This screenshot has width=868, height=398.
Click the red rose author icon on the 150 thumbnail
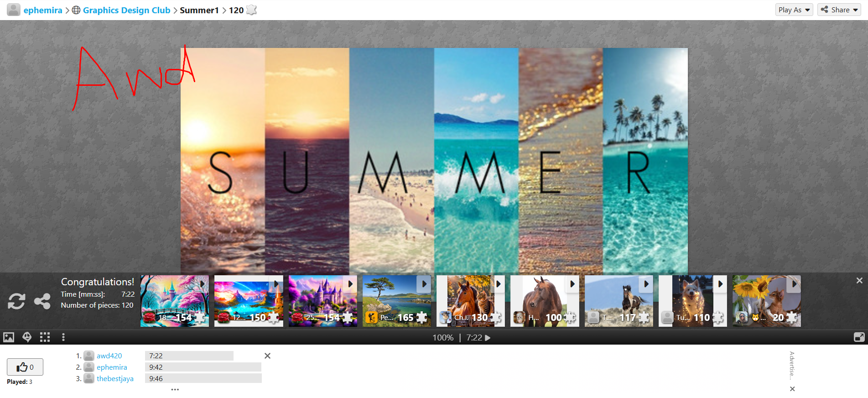223,318
